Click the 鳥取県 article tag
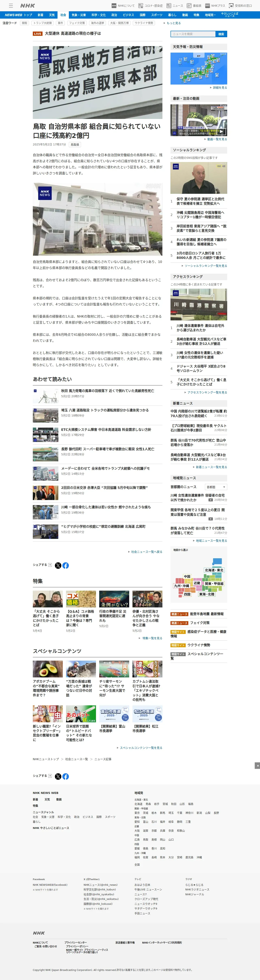The height and width of the screenshot is (980, 260). (x=75, y=145)
